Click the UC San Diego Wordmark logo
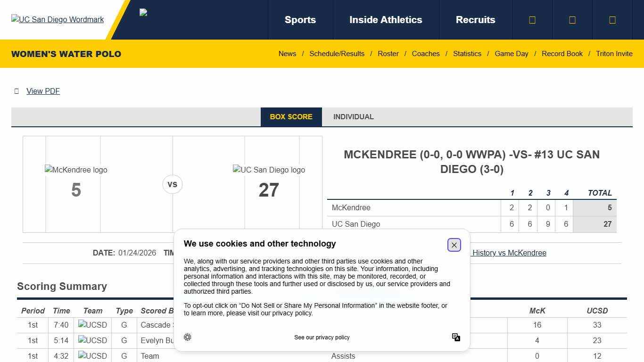The height and width of the screenshot is (362, 644). pos(57,19)
